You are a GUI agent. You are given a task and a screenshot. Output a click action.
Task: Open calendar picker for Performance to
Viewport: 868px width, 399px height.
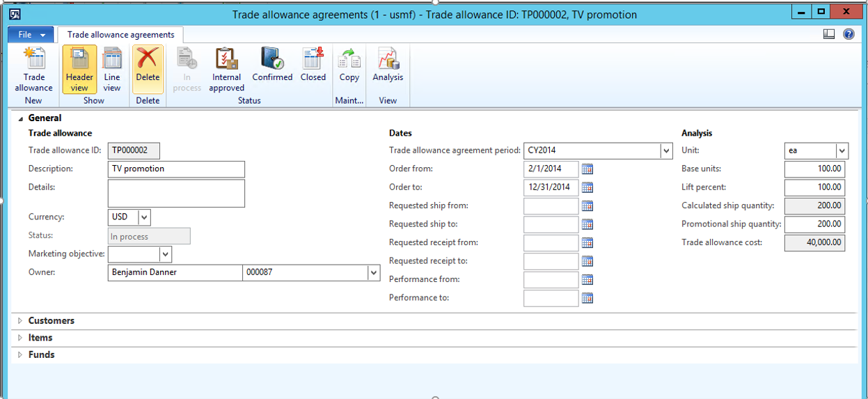pos(587,298)
